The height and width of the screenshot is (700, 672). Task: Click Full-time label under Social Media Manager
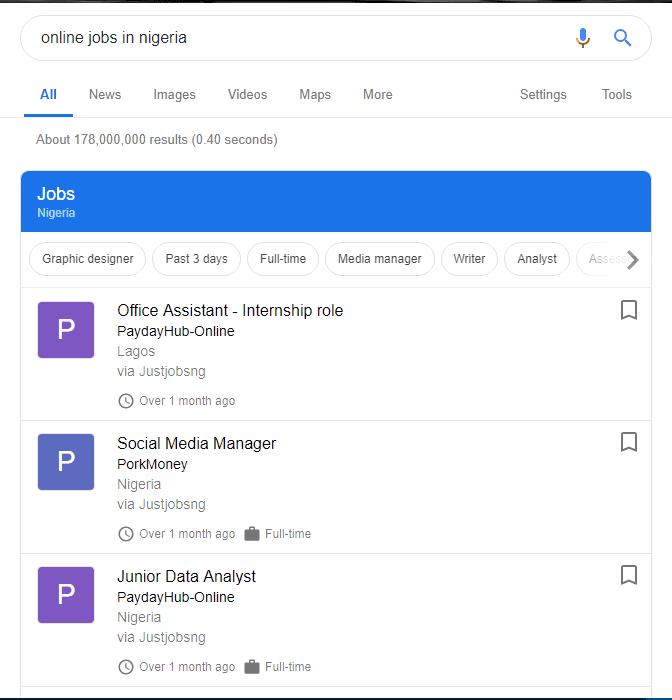[288, 534]
